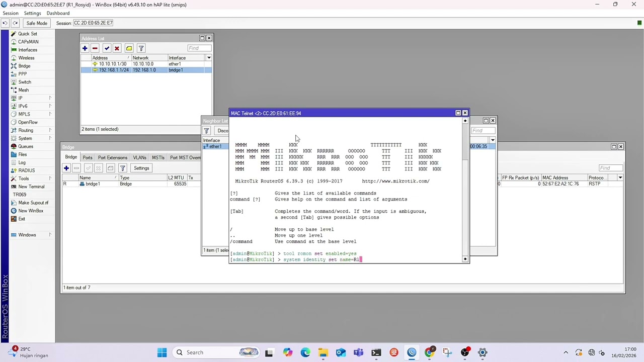The image size is (644, 362).
Task: Click the Redo arrow in the top toolbar
Action: (x=15, y=23)
